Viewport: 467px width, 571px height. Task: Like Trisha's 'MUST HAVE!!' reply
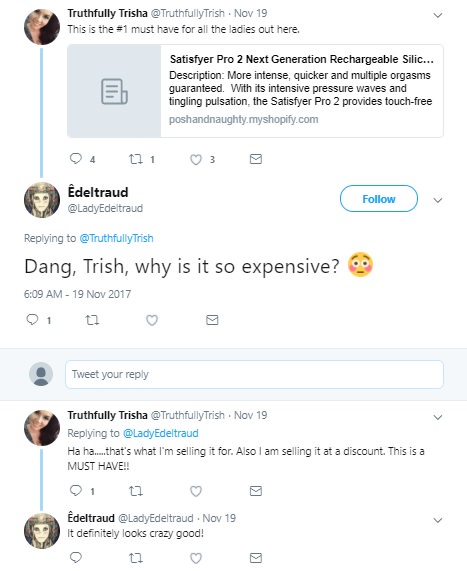(196, 491)
